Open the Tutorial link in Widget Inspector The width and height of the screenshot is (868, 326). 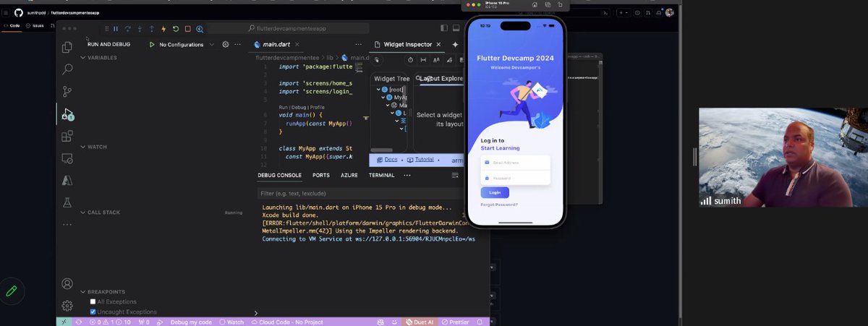pos(420,160)
